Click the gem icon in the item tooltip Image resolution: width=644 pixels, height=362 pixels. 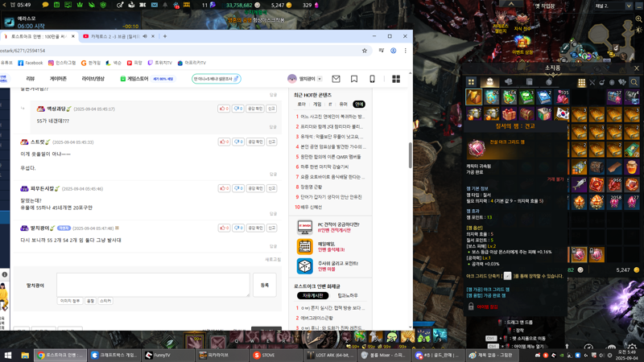tap(476, 148)
